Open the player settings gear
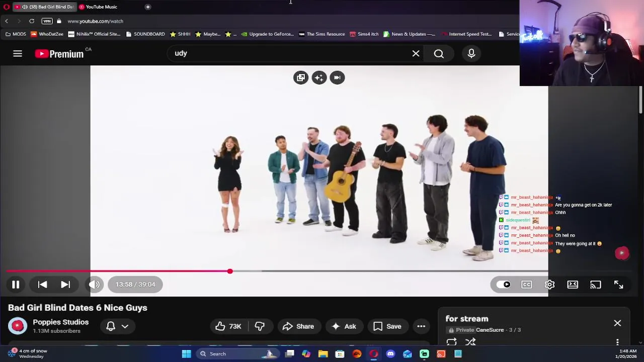This screenshot has width=644, height=362. coord(549,285)
